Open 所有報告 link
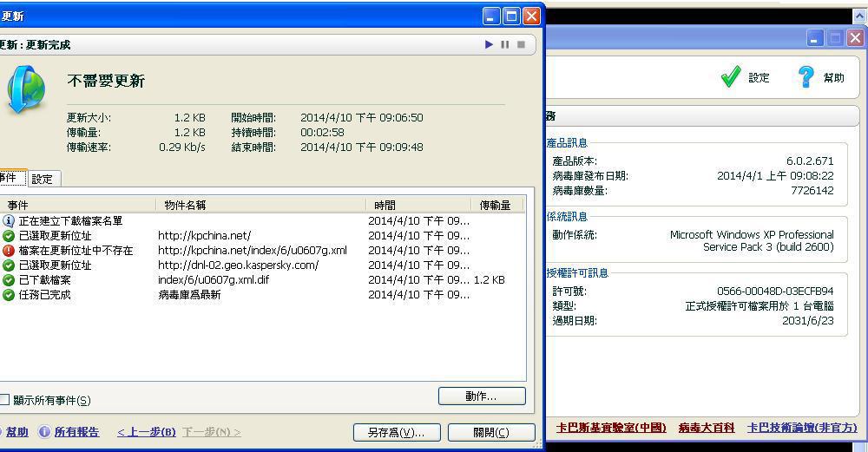Viewport: 868px width, 452px height. pyautogui.click(x=76, y=432)
